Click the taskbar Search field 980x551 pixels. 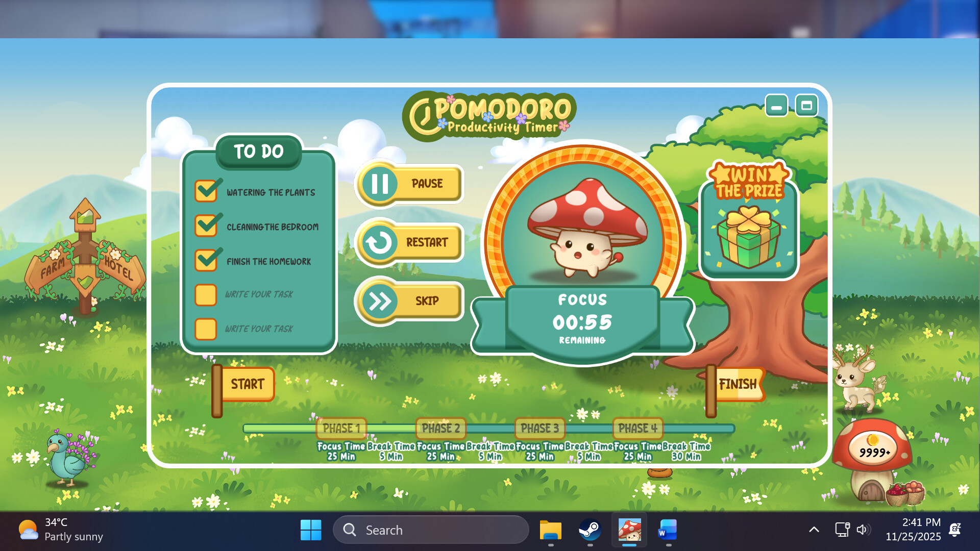point(430,530)
